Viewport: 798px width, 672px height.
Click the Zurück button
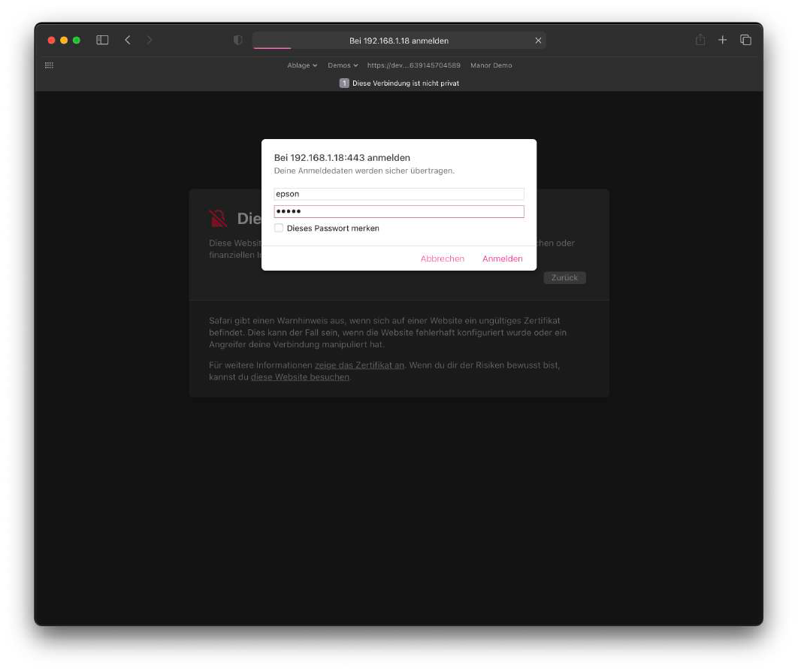564,277
